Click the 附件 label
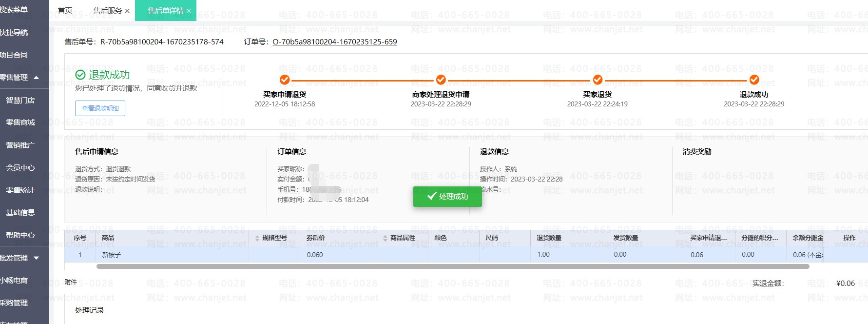 (71, 282)
